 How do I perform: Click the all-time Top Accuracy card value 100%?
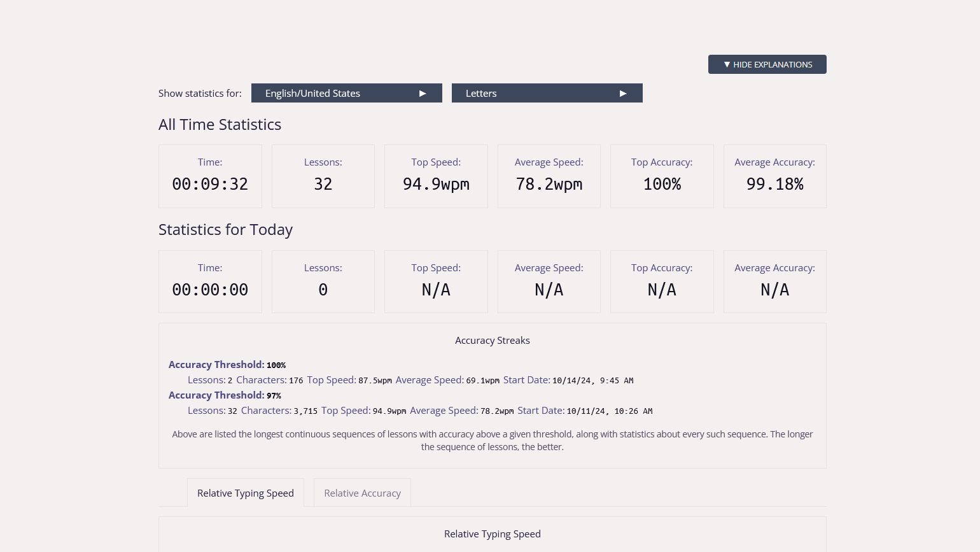pos(662,184)
